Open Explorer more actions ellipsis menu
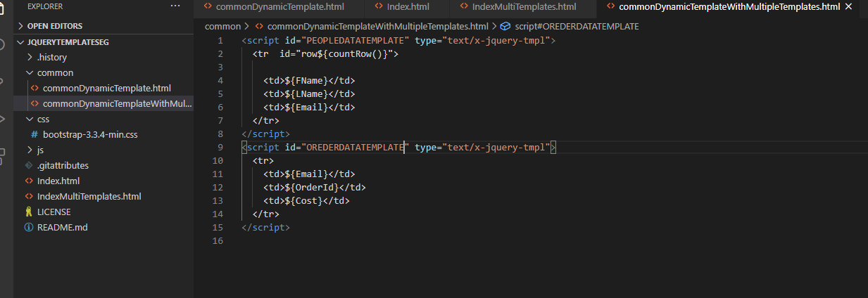The height and width of the screenshot is (298, 868). (x=175, y=6)
